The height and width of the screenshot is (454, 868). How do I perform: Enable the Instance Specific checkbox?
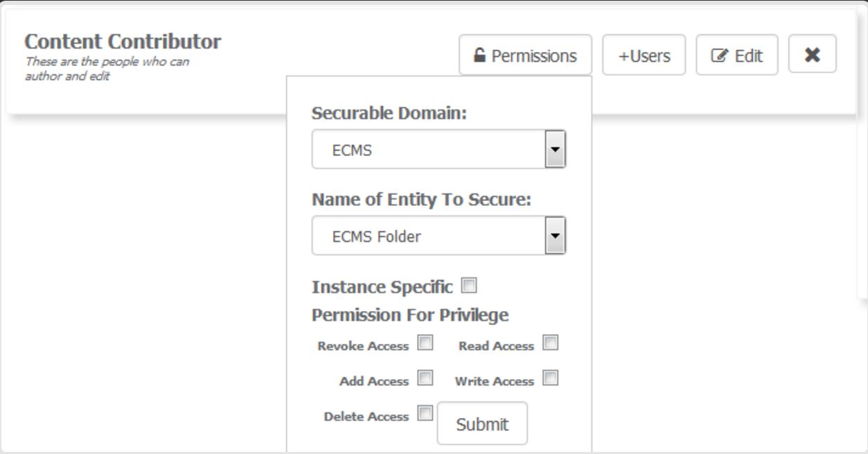(470, 285)
